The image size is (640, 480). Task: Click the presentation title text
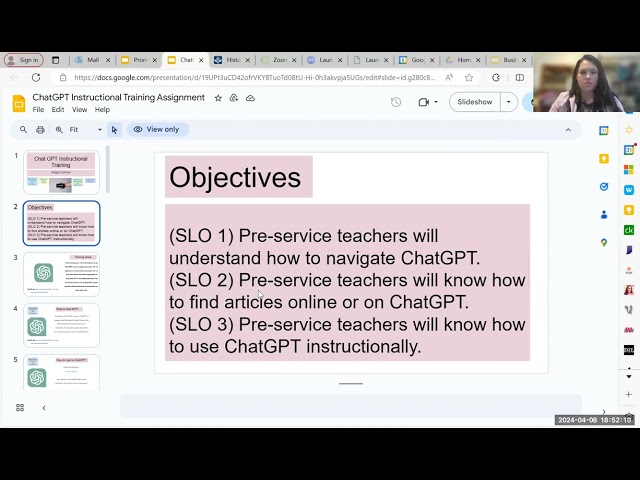tap(118, 97)
